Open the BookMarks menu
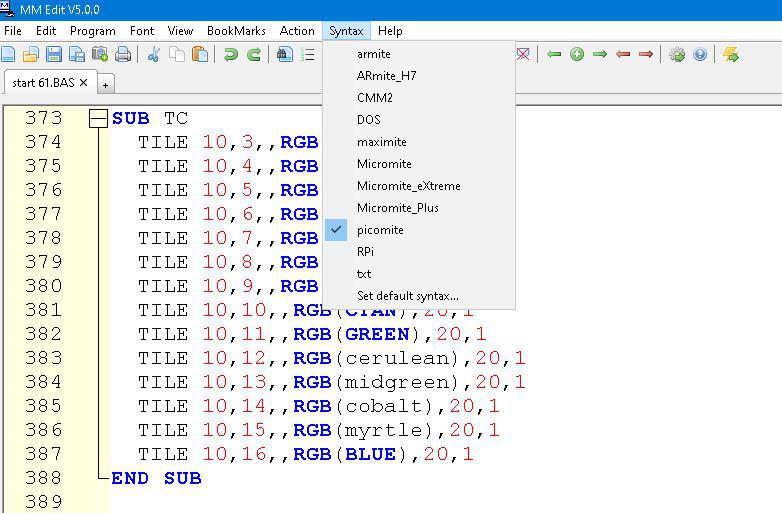Screen dimensions: 782x513 tap(236, 31)
